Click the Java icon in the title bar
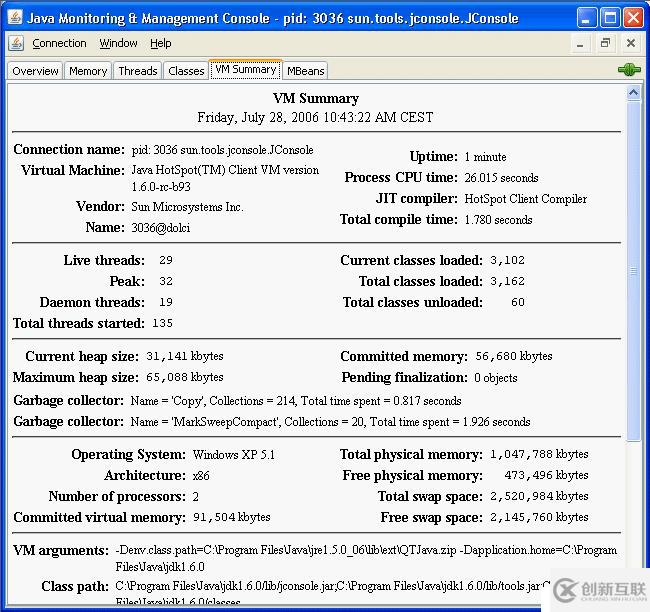 [15, 17]
